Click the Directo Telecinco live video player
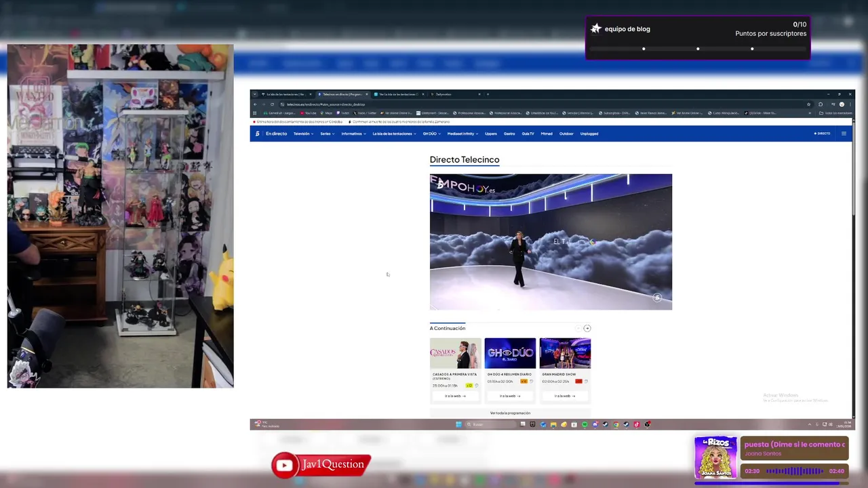 point(551,242)
